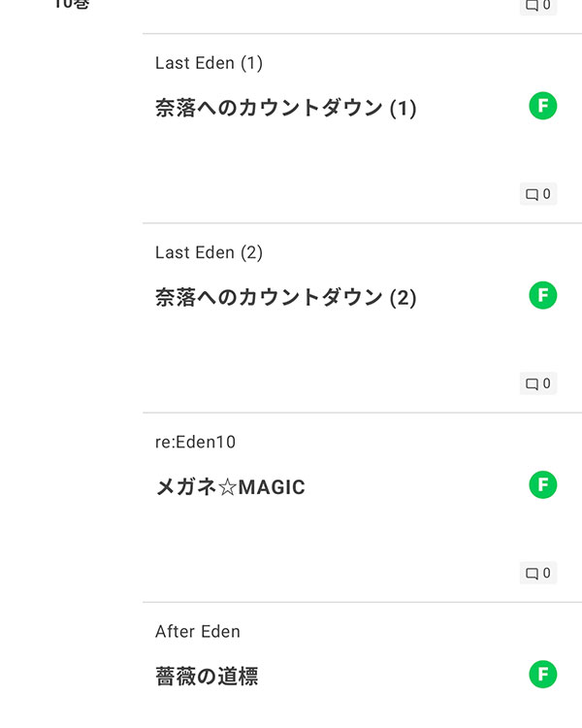Click green F badge beside 薔薇の道標
Screen dimensions: 582x728
pos(543,675)
